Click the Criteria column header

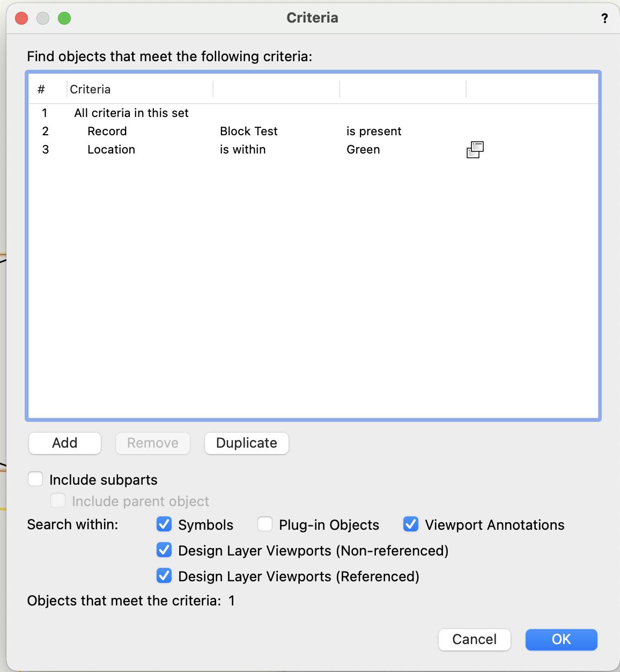(90, 90)
